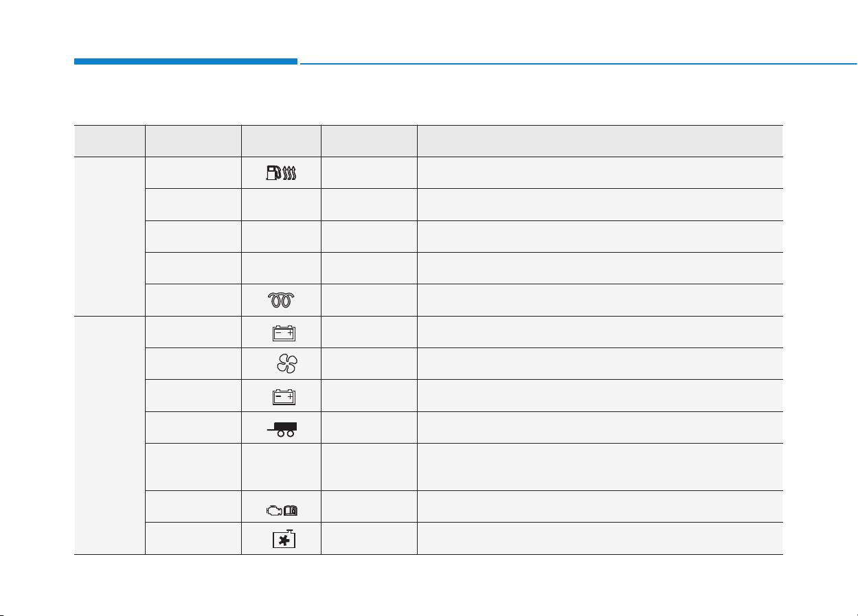Click the wide description cell in fuel heater row
Image resolution: width=858 pixels, height=616 pixels.
[600, 172]
